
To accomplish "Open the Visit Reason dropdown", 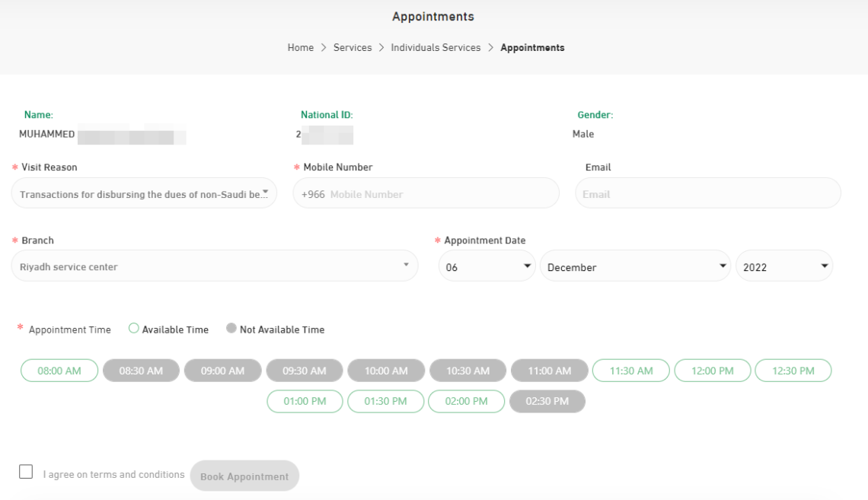I will 144,193.
